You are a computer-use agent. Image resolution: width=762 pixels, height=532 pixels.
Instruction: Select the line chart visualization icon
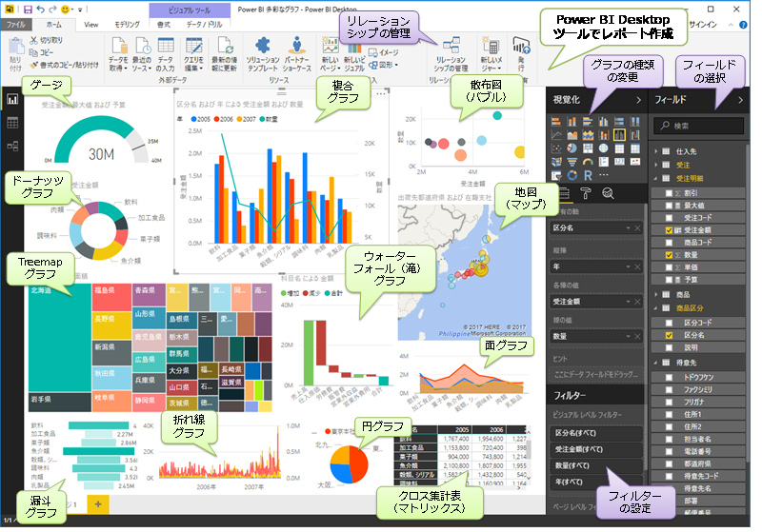coord(556,135)
